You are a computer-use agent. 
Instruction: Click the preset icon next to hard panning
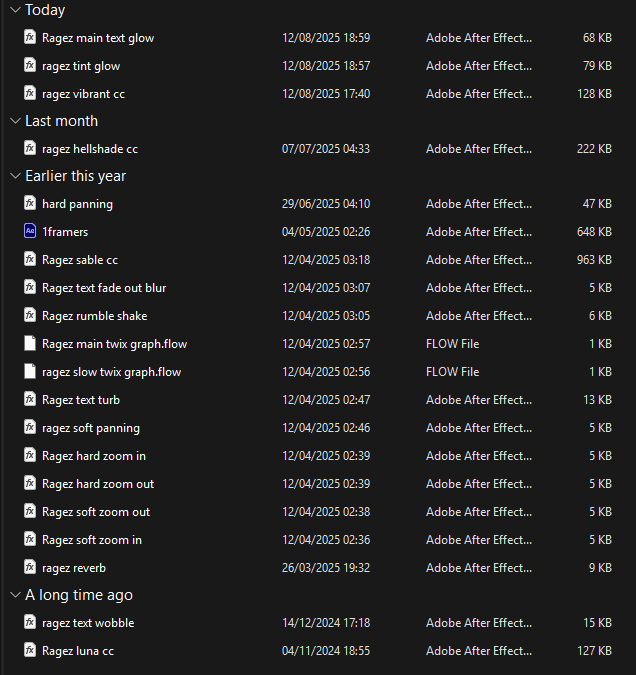pyautogui.click(x=30, y=203)
